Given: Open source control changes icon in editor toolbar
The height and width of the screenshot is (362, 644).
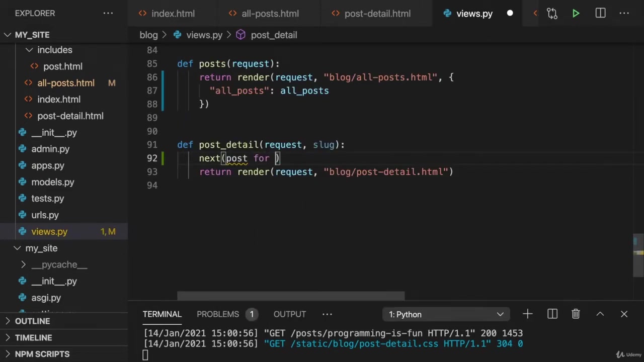Looking at the screenshot, I should click(552, 14).
